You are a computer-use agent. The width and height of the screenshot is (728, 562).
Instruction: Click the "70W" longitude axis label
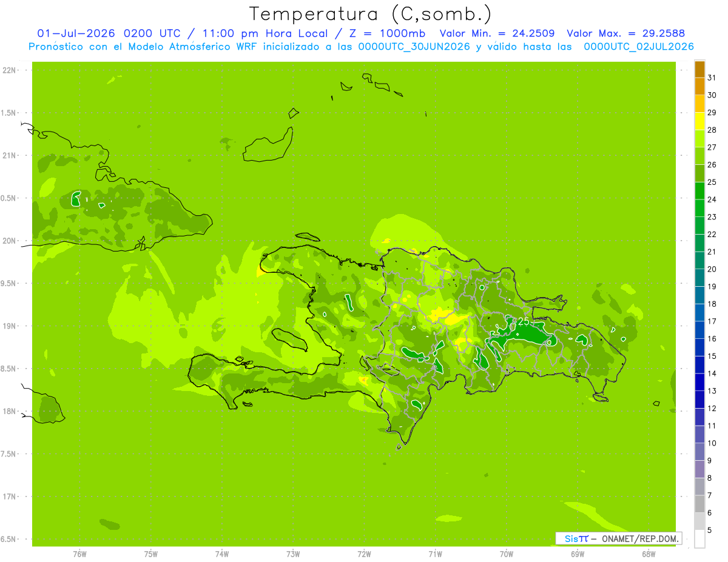coord(507,554)
